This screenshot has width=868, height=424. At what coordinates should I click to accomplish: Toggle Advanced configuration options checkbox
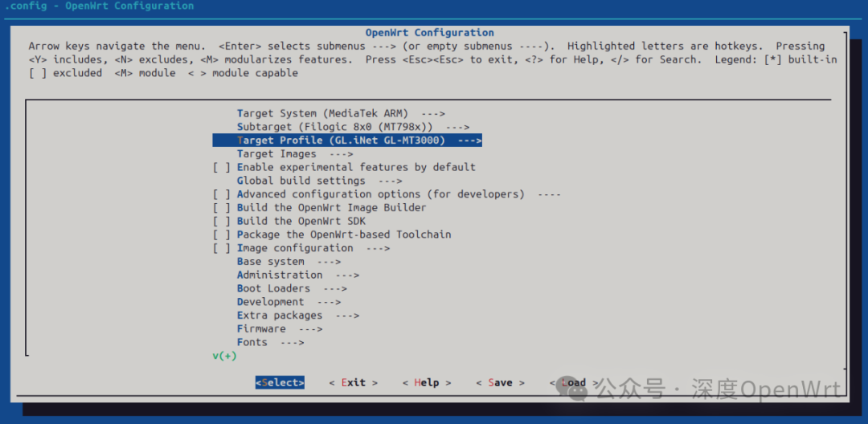222,194
